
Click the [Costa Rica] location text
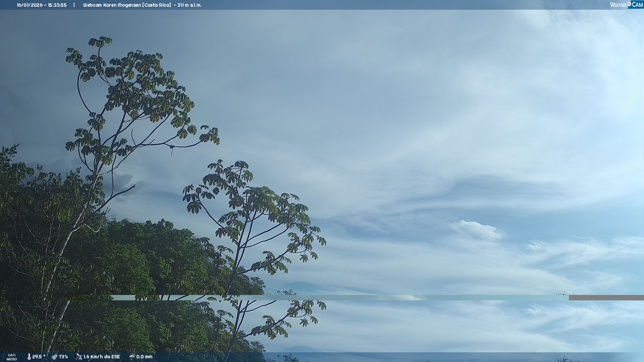(x=157, y=5)
